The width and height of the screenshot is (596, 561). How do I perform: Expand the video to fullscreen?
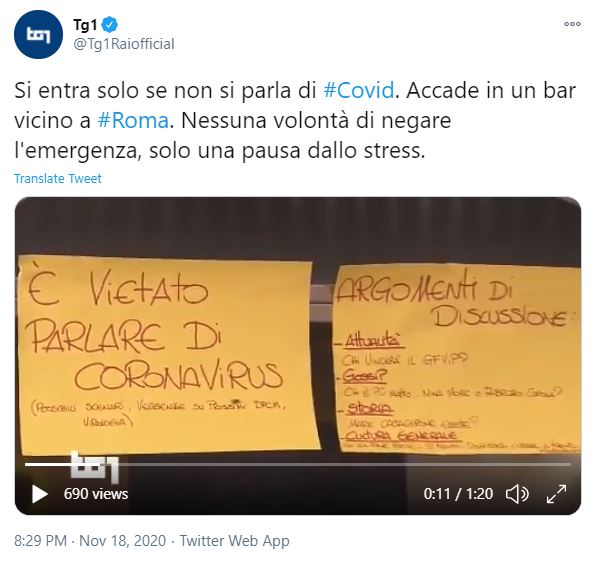point(556,494)
